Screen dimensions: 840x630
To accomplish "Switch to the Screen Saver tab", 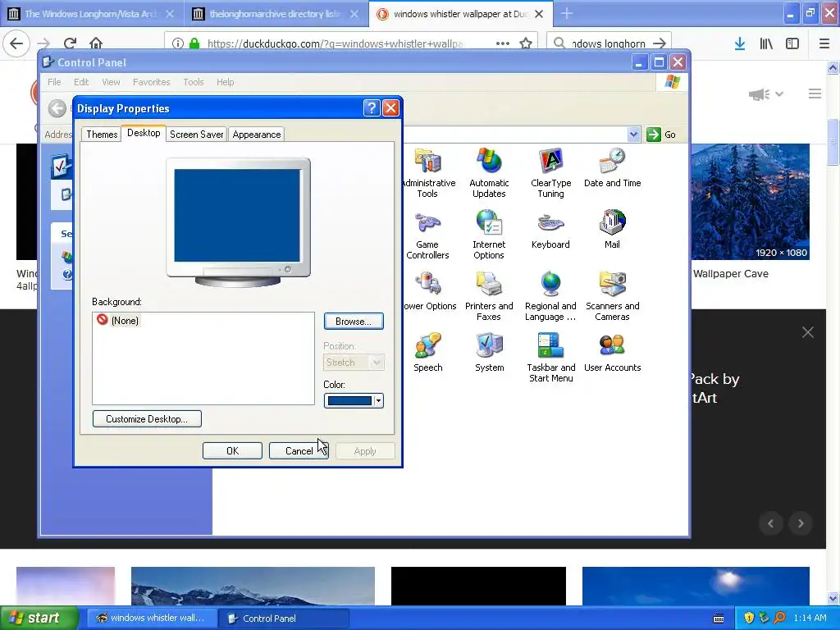I will pyautogui.click(x=197, y=135).
